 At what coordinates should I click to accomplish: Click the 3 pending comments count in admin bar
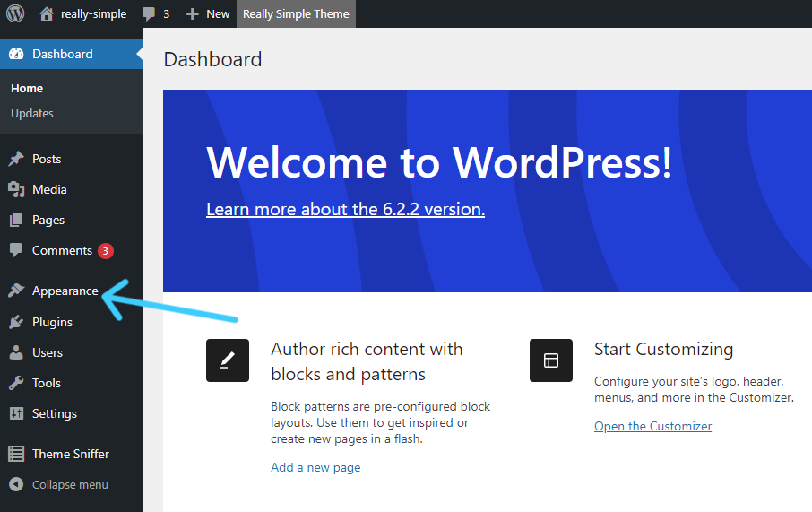(x=166, y=14)
